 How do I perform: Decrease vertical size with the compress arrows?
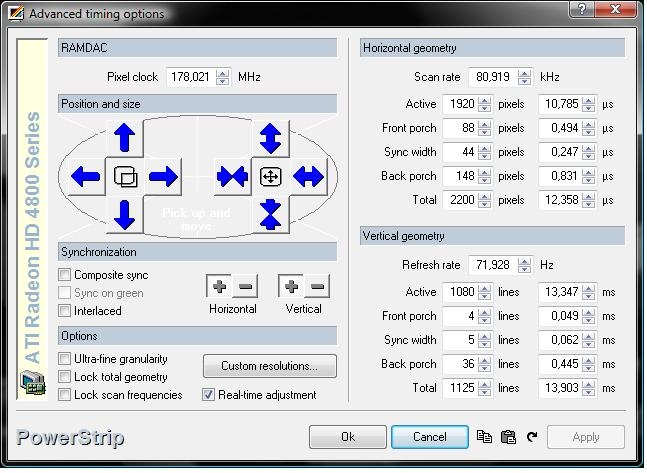271,215
